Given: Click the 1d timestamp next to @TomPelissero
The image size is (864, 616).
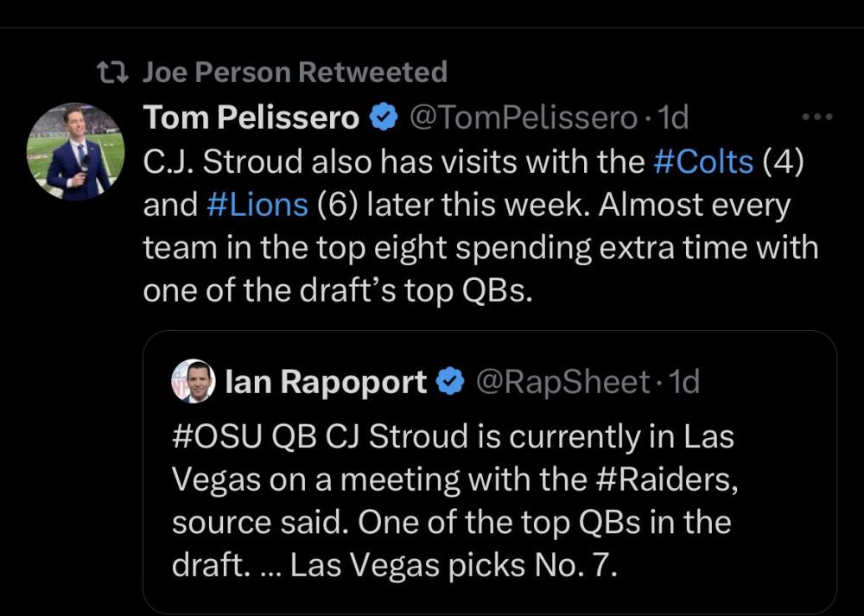Looking at the screenshot, I should coord(673,118).
